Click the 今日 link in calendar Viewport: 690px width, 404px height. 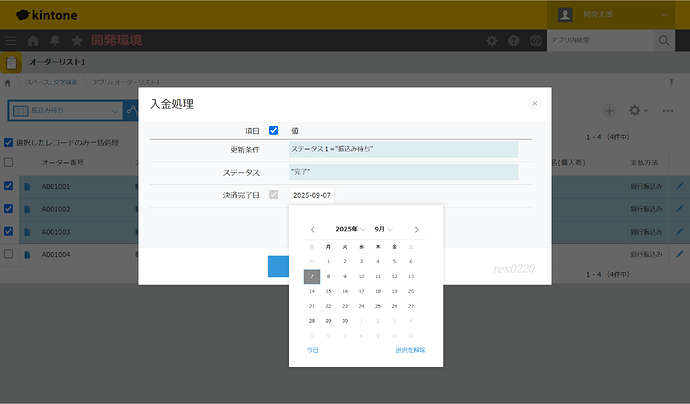click(x=313, y=350)
